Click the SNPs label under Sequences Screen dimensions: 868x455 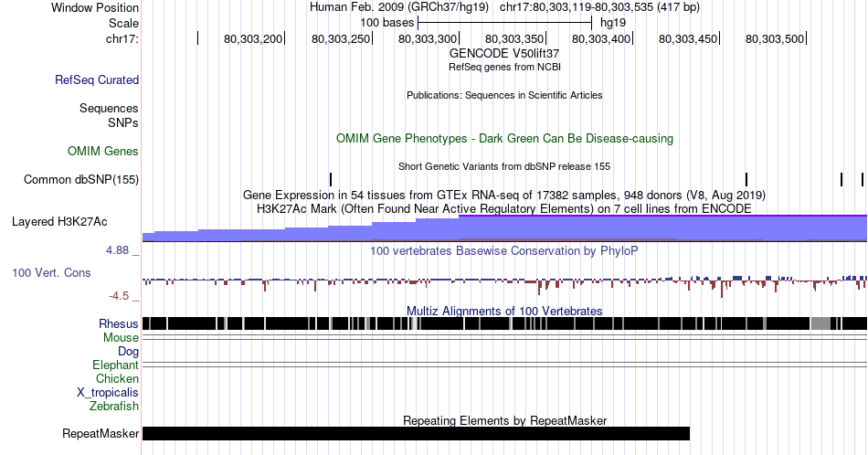coord(123,122)
